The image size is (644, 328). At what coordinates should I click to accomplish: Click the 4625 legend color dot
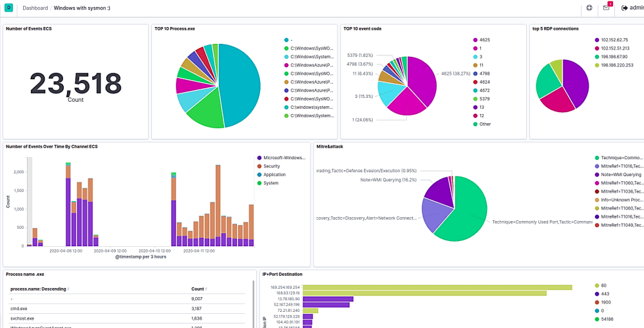475,39
